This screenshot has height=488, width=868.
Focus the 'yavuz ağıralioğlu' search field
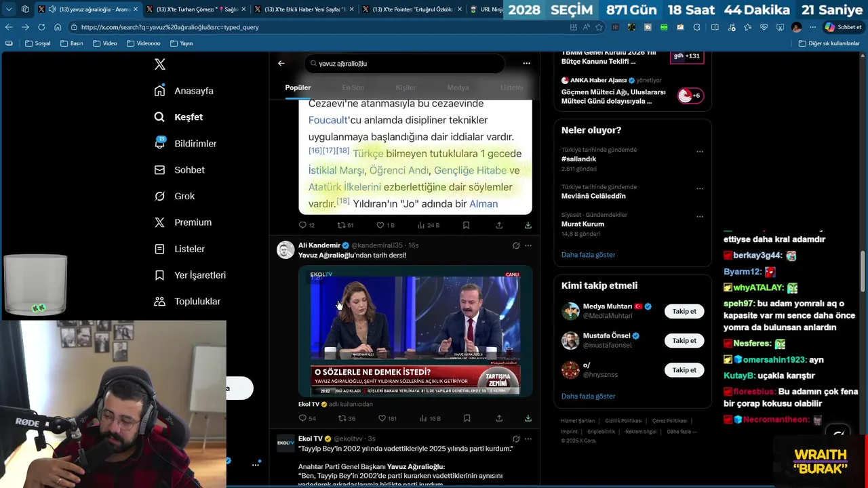tap(404, 63)
